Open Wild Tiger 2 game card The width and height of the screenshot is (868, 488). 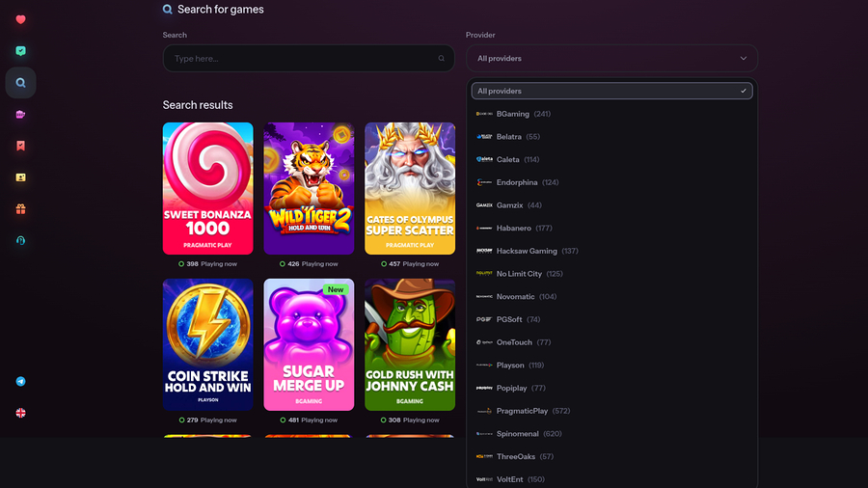[309, 189]
